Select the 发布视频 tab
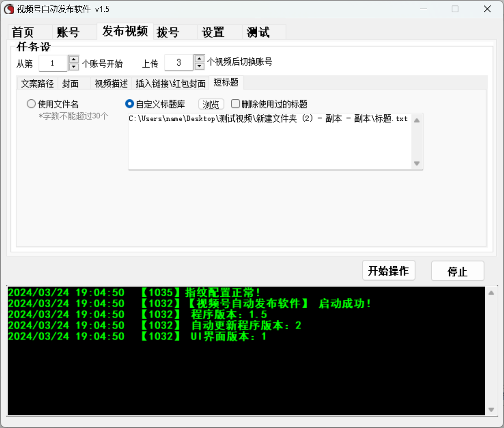The height and width of the screenshot is (428, 504). click(x=125, y=31)
